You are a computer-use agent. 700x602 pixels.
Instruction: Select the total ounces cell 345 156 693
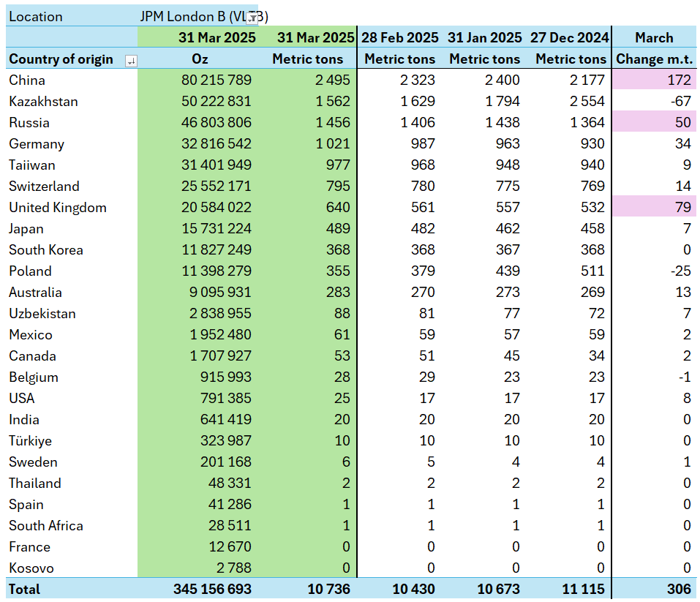click(212, 589)
